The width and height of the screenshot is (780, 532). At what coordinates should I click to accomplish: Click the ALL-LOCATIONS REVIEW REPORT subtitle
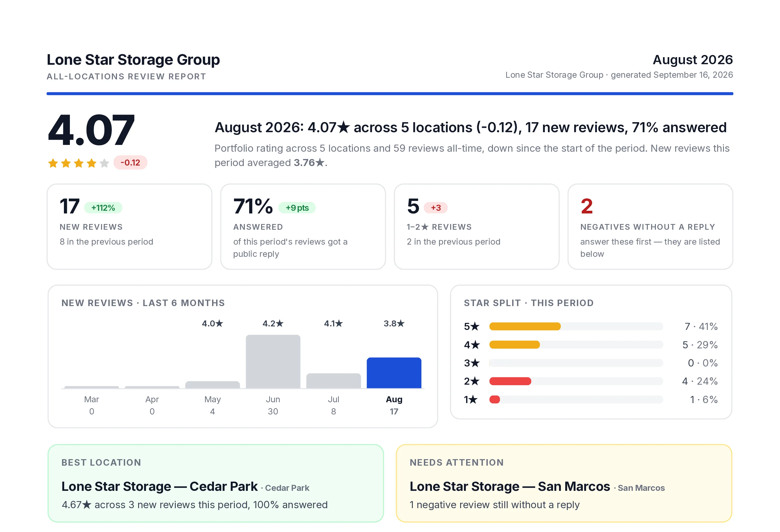[126, 77]
